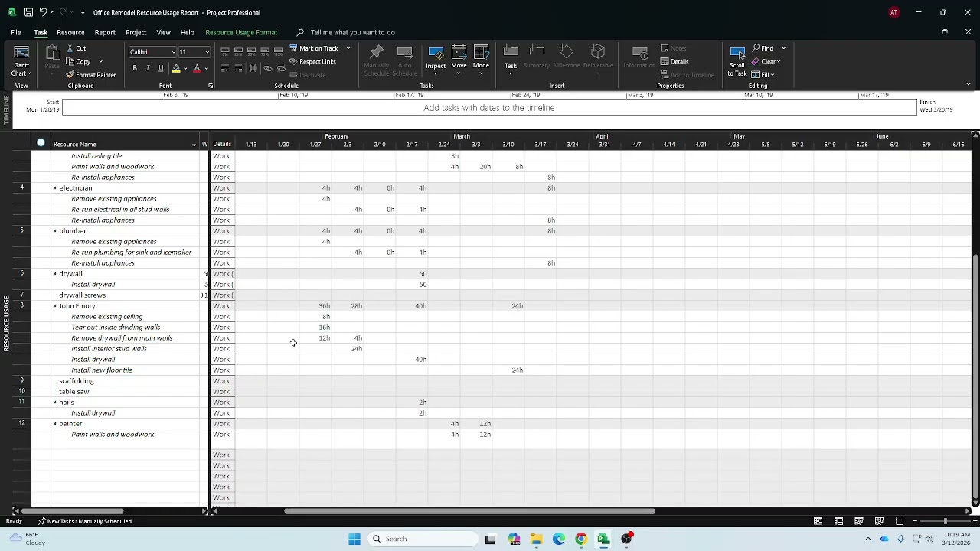Open the Gantt Chart view button

(x=21, y=62)
